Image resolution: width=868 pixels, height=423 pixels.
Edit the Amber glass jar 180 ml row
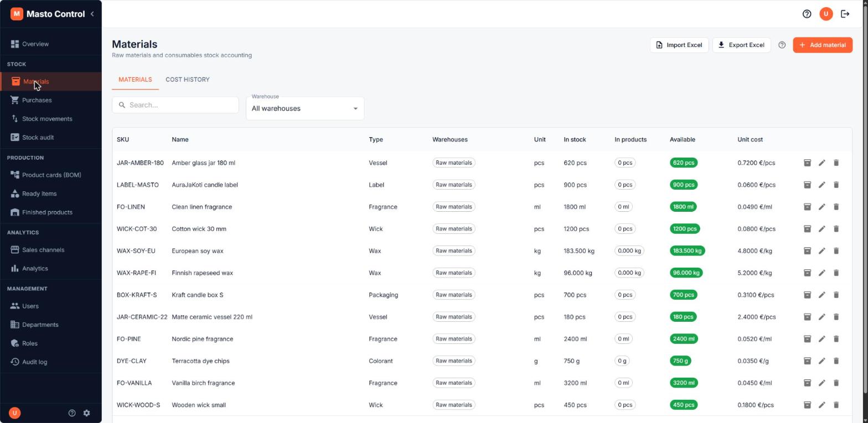coord(821,163)
